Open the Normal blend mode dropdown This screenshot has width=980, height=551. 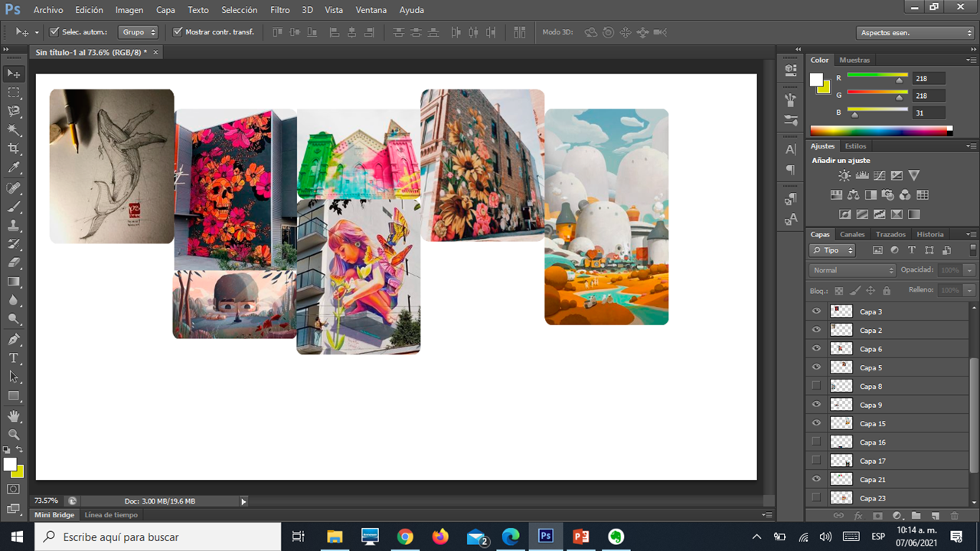point(852,270)
